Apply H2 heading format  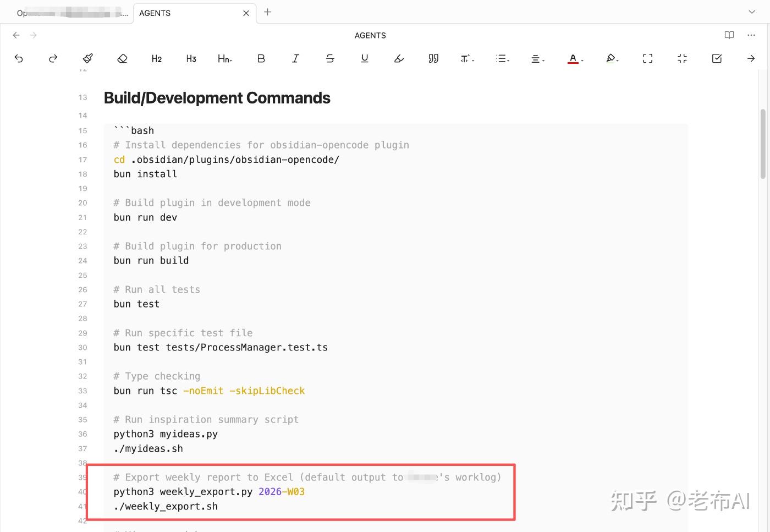pyautogui.click(x=157, y=58)
